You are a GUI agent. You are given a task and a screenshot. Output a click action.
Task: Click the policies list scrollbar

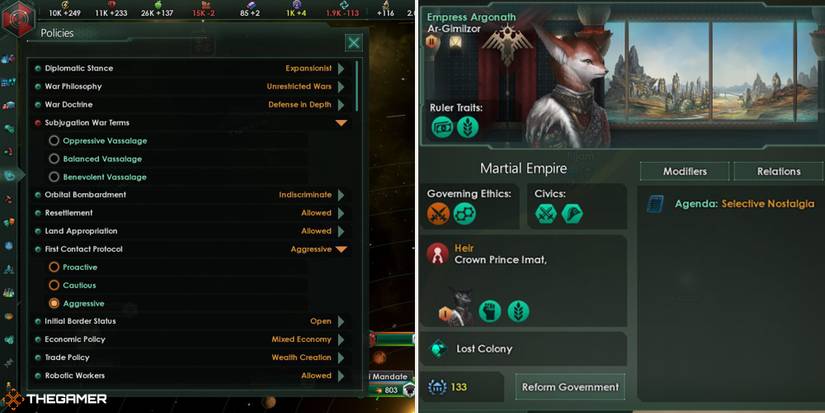coord(357,86)
